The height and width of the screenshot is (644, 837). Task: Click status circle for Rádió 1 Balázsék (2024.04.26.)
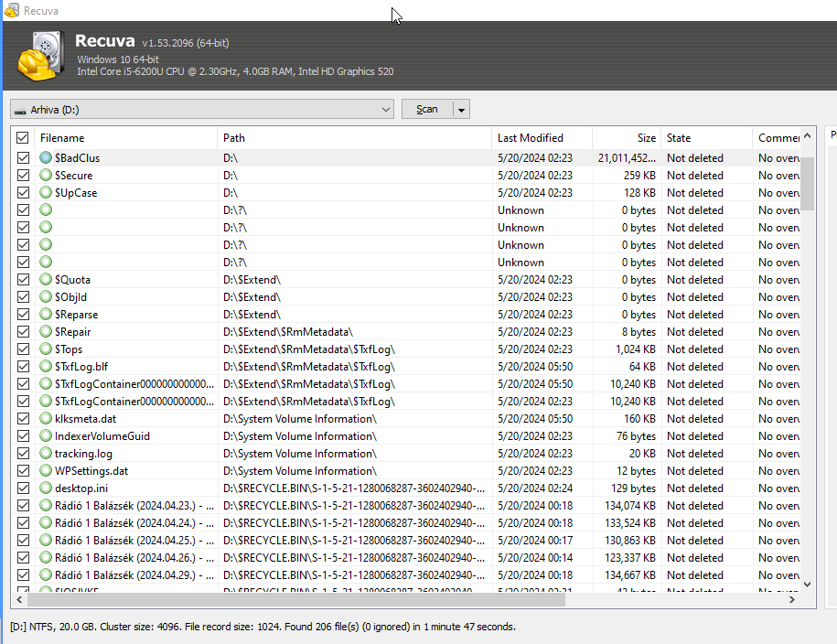pyautogui.click(x=46, y=557)
